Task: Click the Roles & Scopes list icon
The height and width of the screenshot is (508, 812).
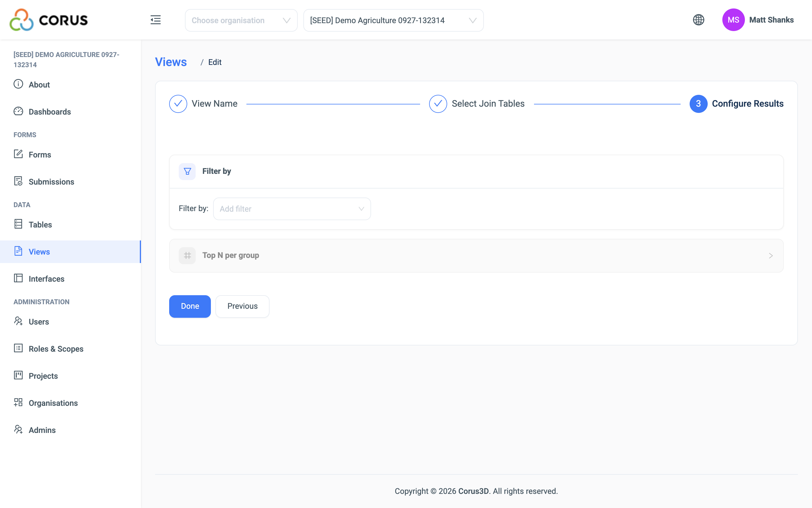Action: (x=18, y=348)
